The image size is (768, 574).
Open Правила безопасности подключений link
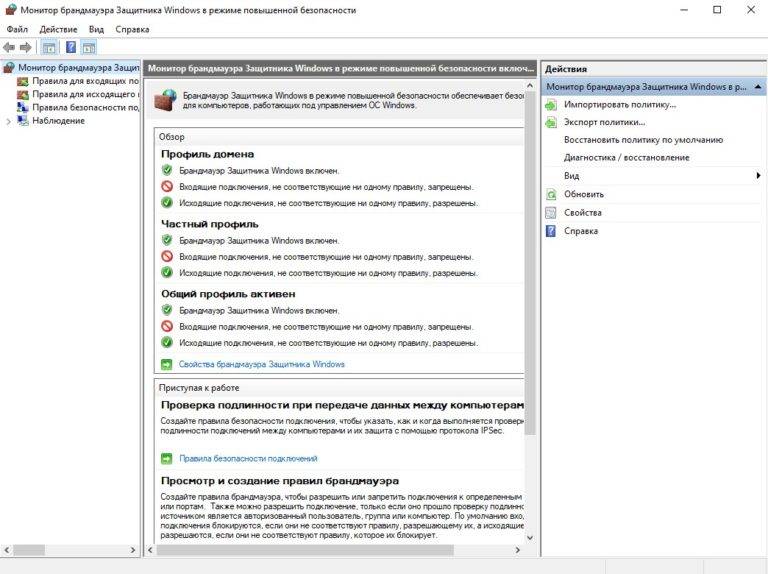(x=248, y=458)
